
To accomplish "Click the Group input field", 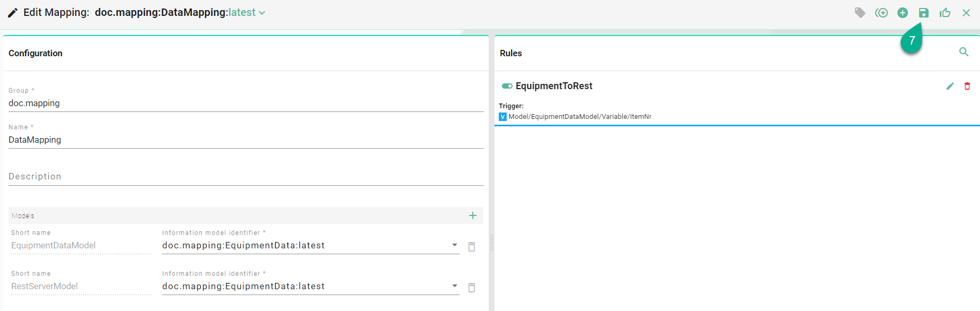I will [x=245, y=103].
